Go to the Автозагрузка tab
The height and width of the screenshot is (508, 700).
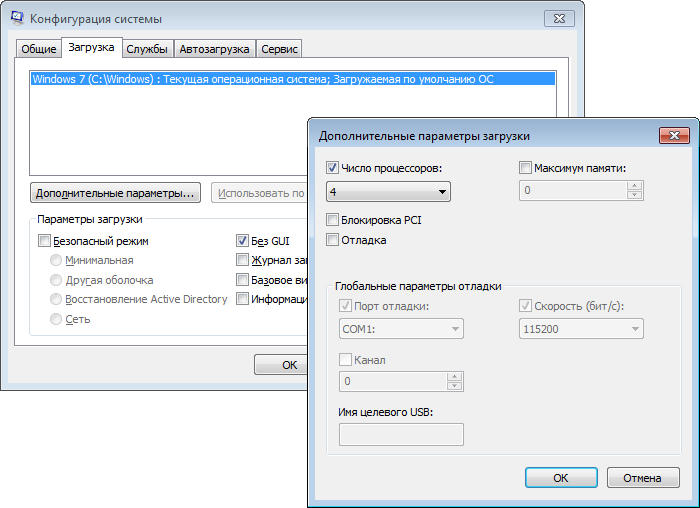tap(214, 49)
